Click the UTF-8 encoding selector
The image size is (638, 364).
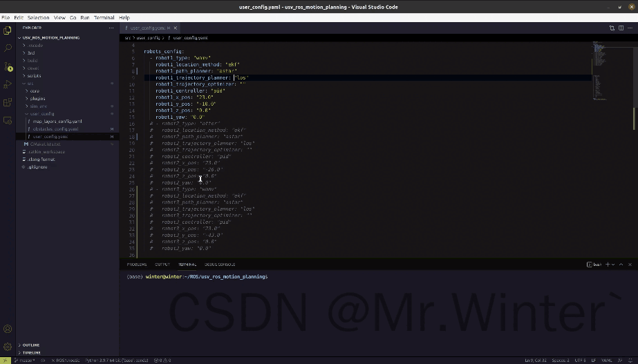580,361
